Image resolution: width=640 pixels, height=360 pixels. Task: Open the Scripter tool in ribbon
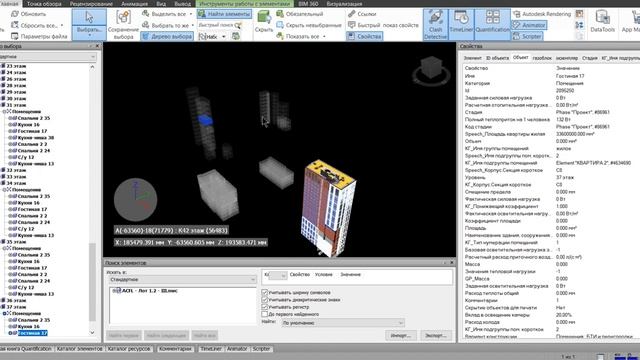[x=527, y=36]
